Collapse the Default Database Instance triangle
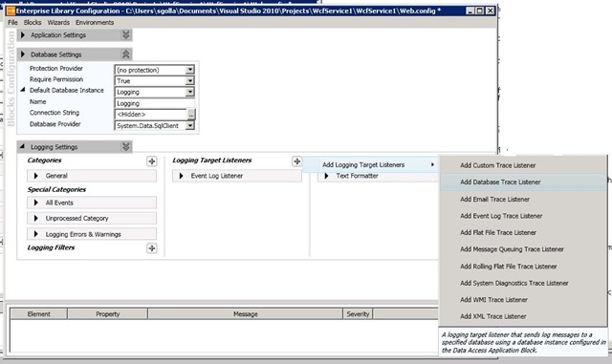Viewport: 612px width, 364px height. (23, 90)
